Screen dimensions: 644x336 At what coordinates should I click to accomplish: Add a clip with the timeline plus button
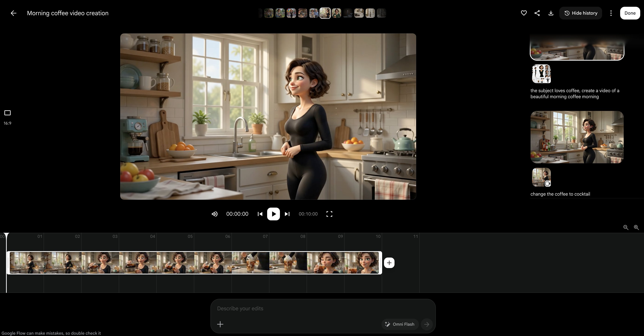coord(389,263)
